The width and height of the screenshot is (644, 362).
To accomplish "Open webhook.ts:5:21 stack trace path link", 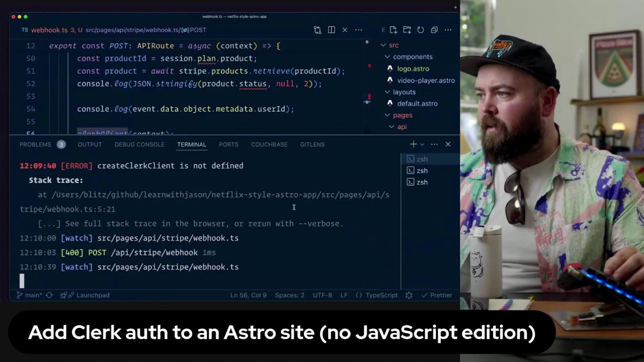I will pos(67,209).
